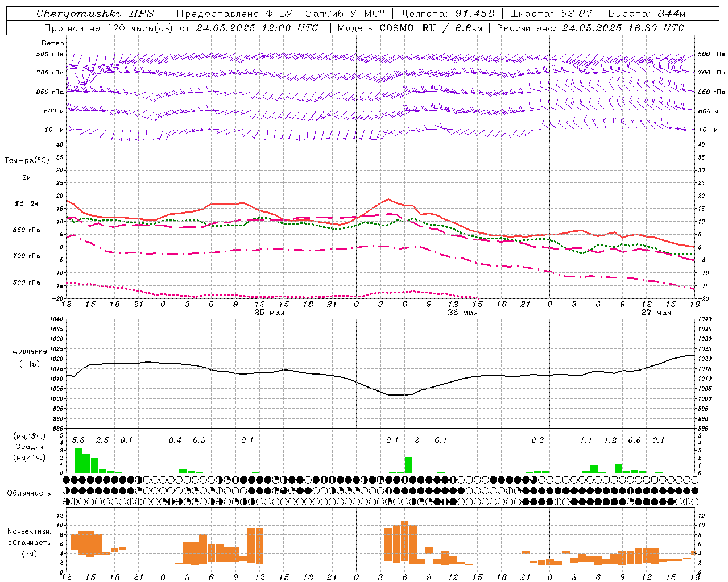The height and width of the screenshot is (582, 728).
Task: Click left-axis '500 м' wind level label
Action: click(x=54, y=111)
